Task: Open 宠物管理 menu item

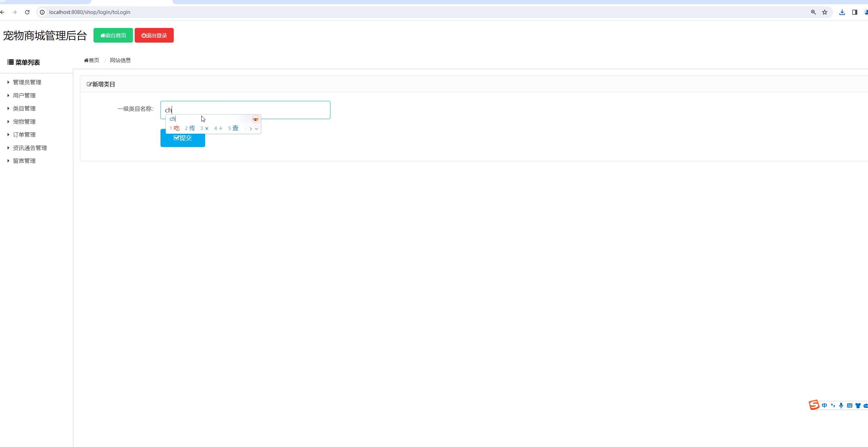Action: [24, 122]
